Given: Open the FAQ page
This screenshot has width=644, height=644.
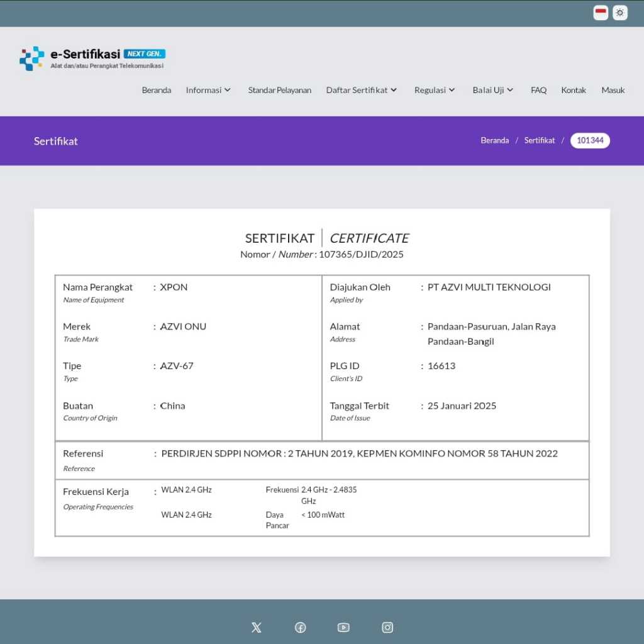Looking at the screenshot, I should tap(538, 90).
